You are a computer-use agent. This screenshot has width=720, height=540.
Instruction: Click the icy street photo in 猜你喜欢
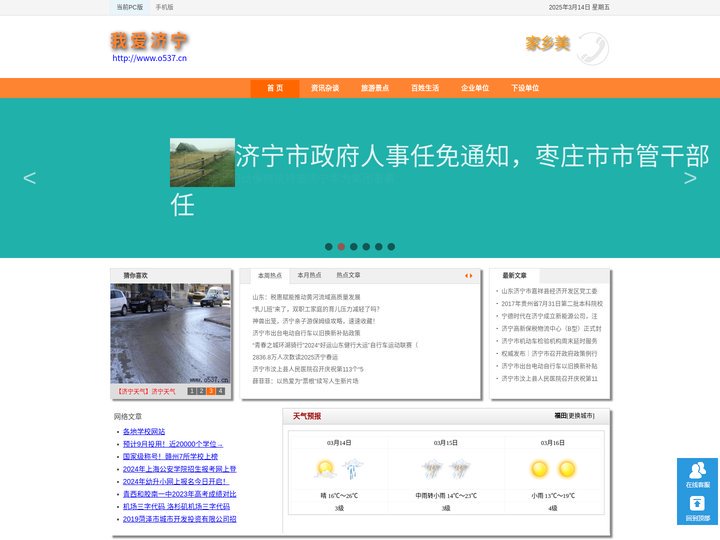(170, 333)
